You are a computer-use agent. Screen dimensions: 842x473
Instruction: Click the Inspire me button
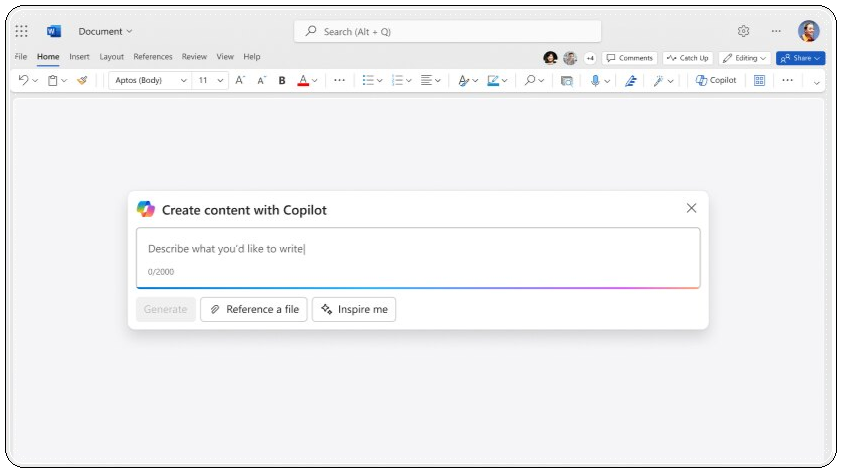point(354,309)
